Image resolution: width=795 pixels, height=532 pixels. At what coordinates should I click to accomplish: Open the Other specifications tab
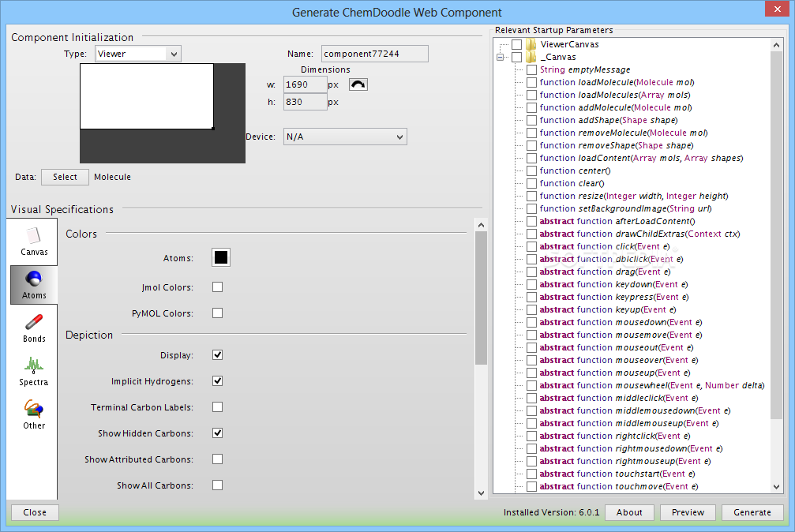point(33,415)
